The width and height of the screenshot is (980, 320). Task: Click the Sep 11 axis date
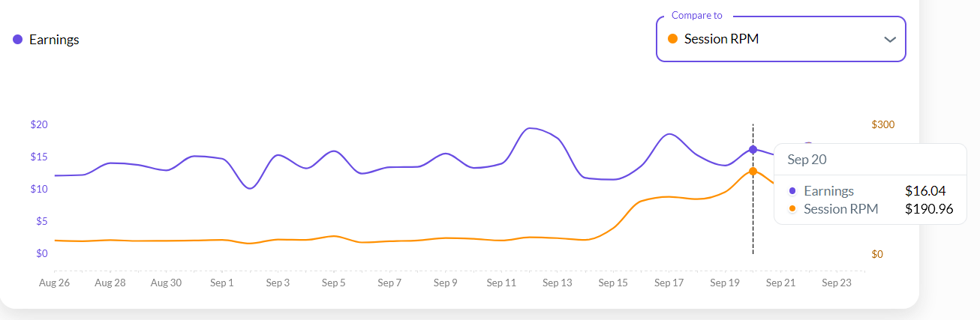501,283
